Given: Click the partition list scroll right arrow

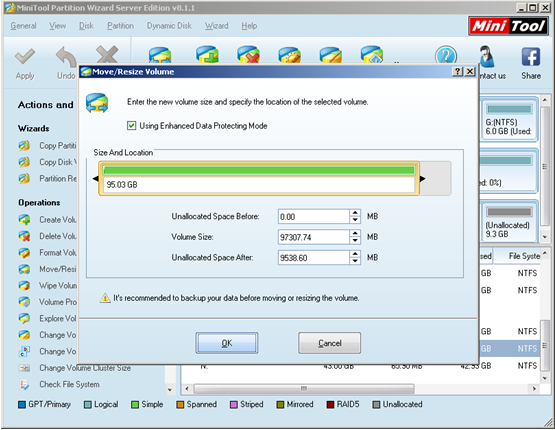Looking at the screenshot, I should tap(533, 389).
